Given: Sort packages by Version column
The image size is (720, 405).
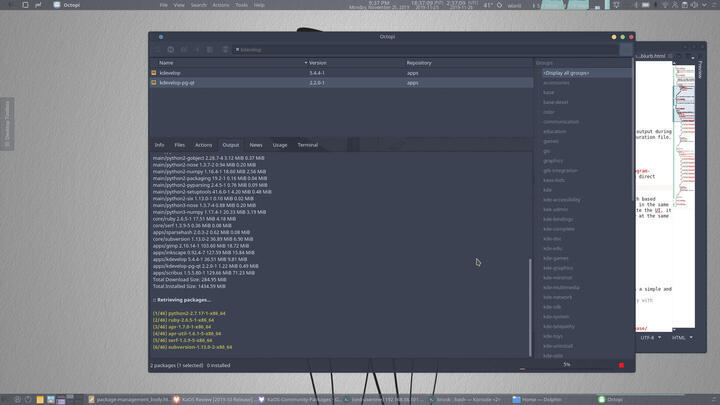Looking at the screenshot, I should [355, 62].
